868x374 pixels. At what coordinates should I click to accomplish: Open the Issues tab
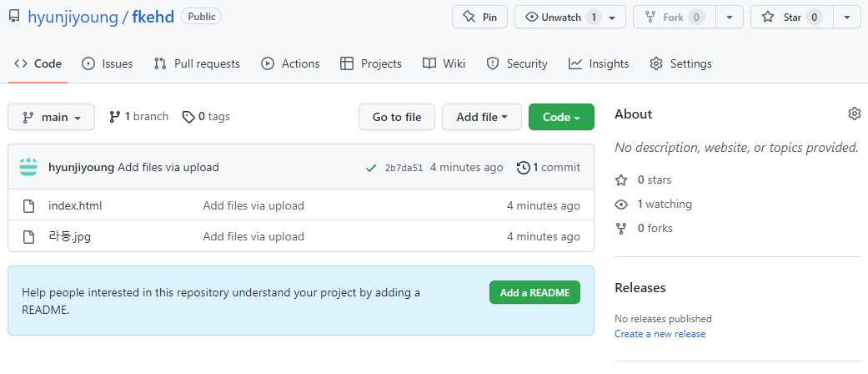[108, 63]
